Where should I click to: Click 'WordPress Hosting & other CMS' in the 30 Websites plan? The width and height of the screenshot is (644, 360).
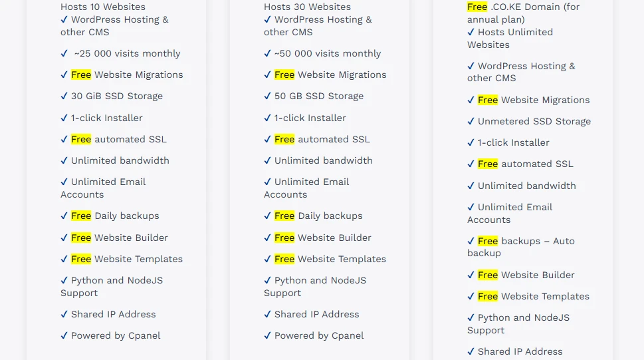(318, 26)
